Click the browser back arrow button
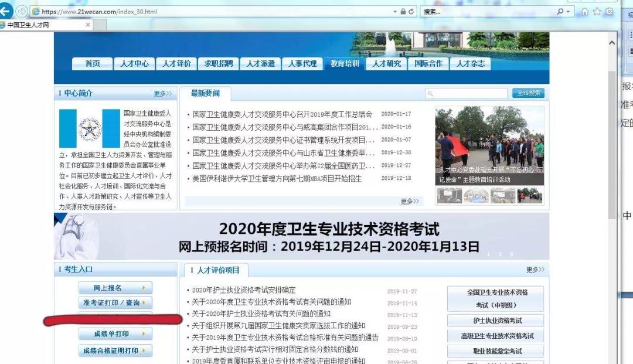This screenshot has width=633, height=364. tap(6, 11)
